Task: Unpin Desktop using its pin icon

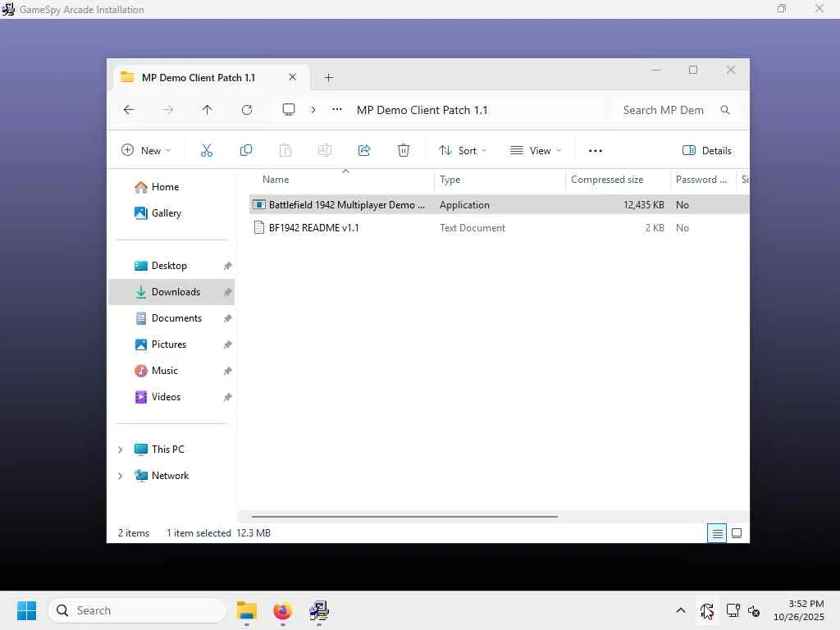Action: click(228, 266)
